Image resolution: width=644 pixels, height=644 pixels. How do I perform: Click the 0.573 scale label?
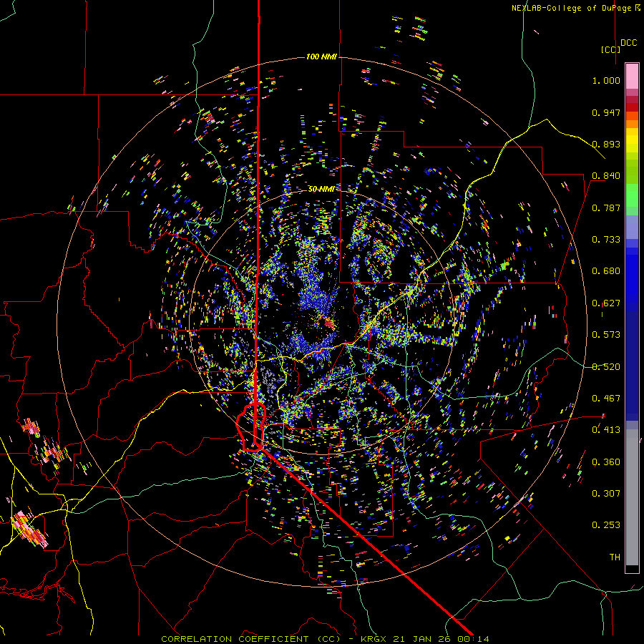click(606, 335)
